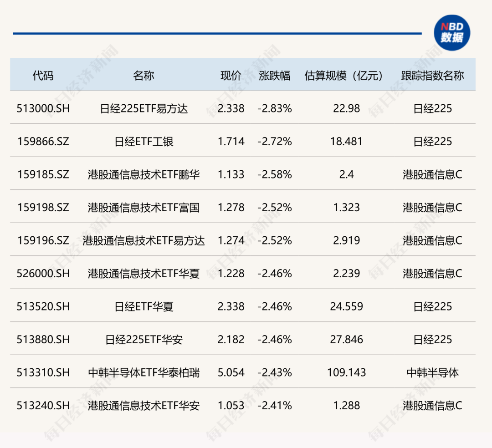Click fund name 港股通信息技术ETF鹏华
The height and width of the screenshot is (448, 492).
tap(143, 174)
